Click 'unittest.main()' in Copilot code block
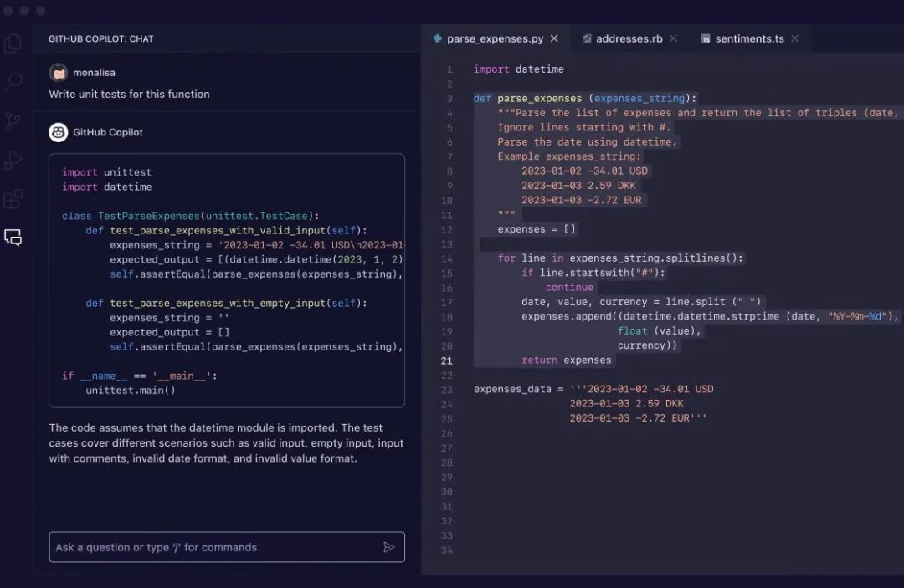This screenshot has width=904, height=588. [131, 391]
